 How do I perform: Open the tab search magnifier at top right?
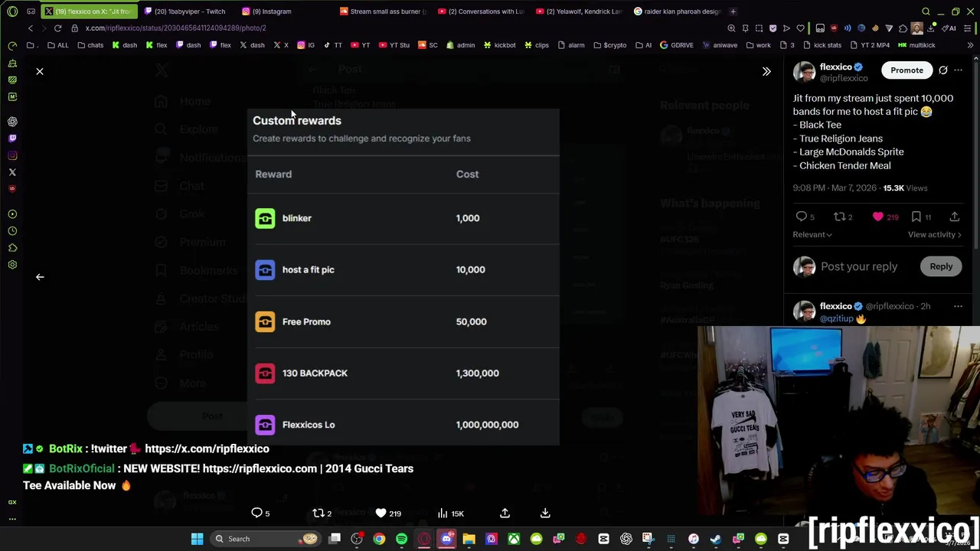pyautogui.click(x=926, y=11)
